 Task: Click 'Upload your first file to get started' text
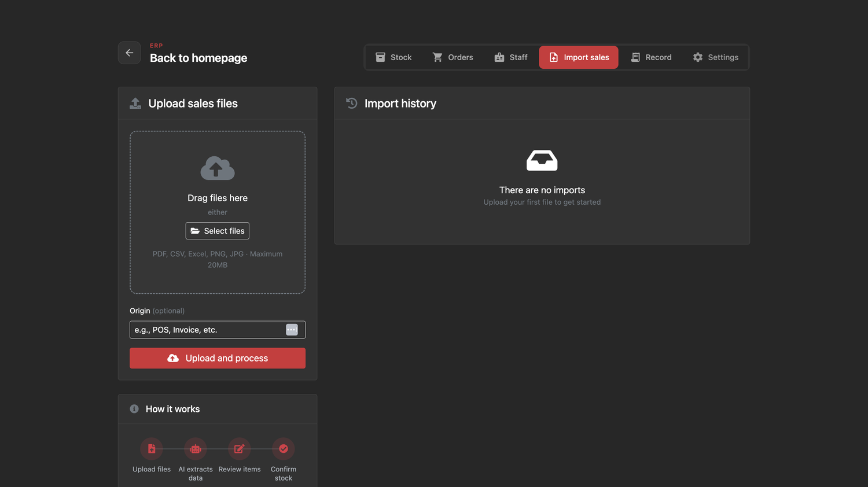(x=542, y=202)
